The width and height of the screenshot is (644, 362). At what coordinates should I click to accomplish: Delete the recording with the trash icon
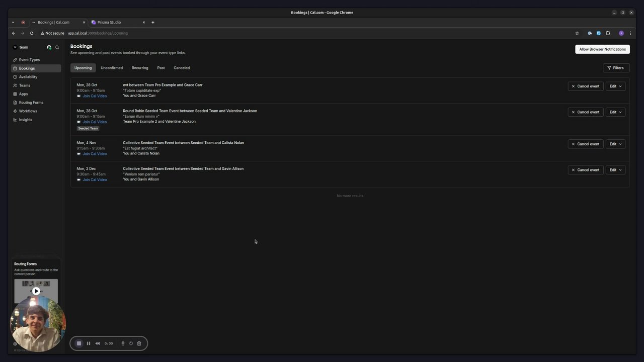[139, 343]
